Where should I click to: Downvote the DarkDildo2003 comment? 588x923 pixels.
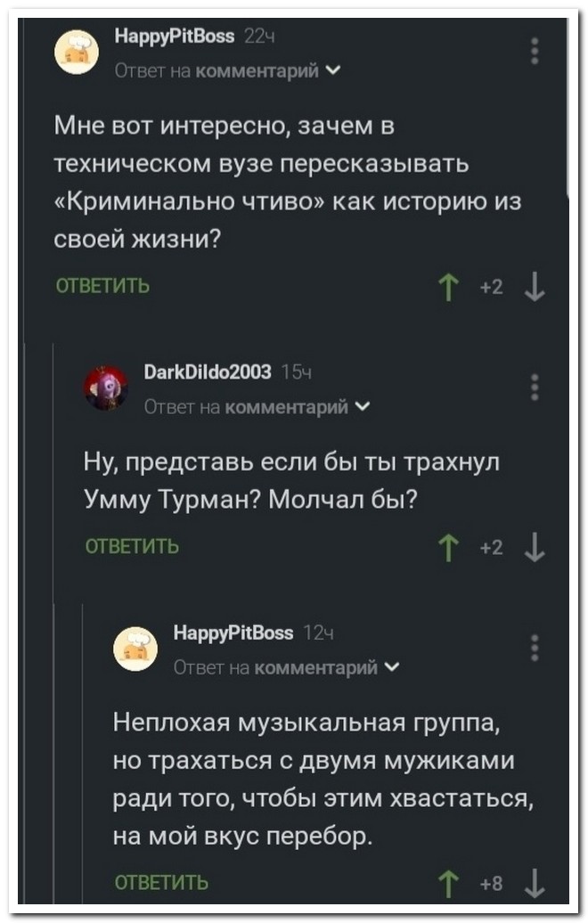[534, 545]
